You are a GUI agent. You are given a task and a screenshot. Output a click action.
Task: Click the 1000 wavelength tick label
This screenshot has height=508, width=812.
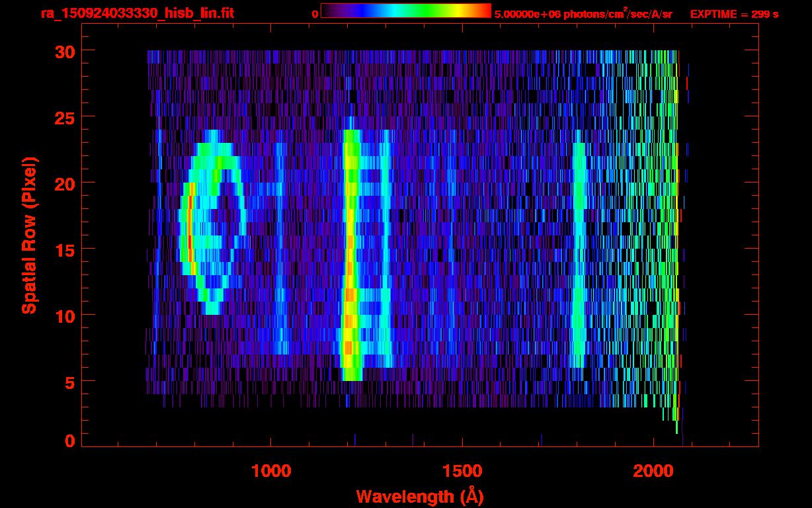click(x=271, y=471)
